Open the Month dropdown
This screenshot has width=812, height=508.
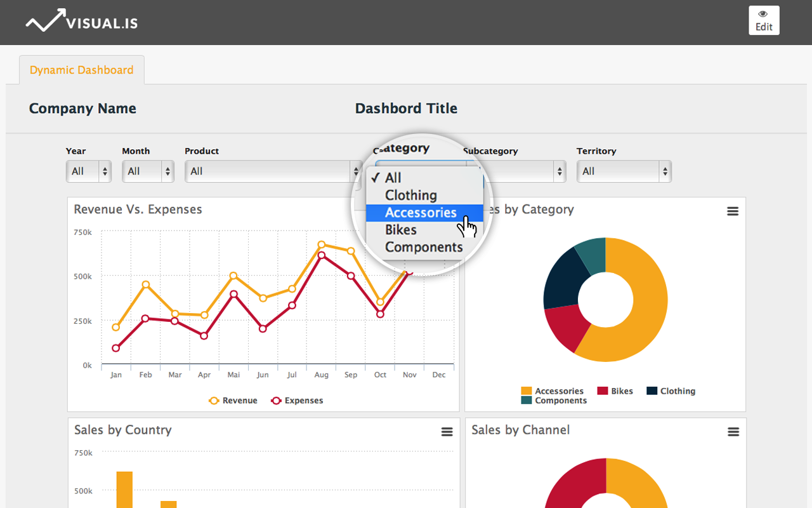[148, 171]
